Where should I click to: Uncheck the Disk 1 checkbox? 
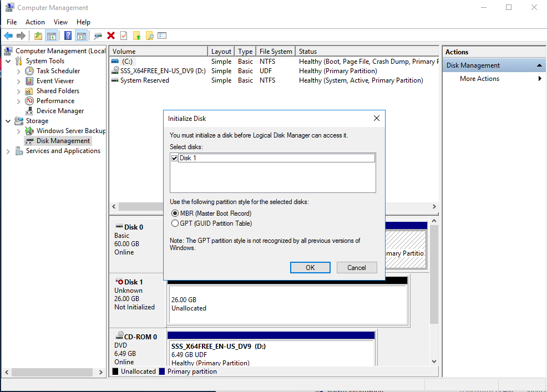click(175, 158)
